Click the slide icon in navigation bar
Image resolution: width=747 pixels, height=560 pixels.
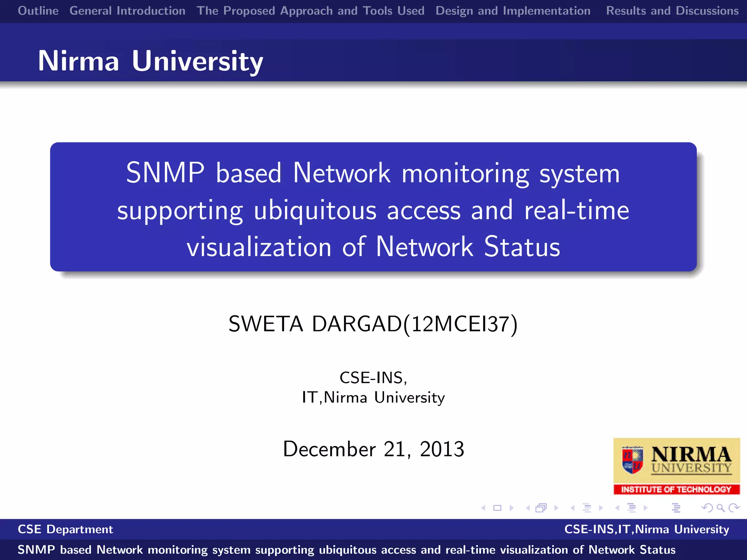[497, 508]
